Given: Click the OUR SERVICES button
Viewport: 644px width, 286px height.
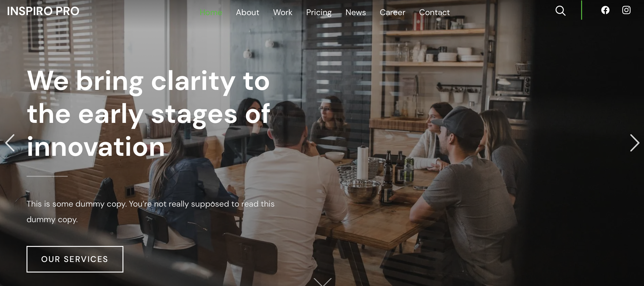Looking at the screenshot, I should click(75, 259).
